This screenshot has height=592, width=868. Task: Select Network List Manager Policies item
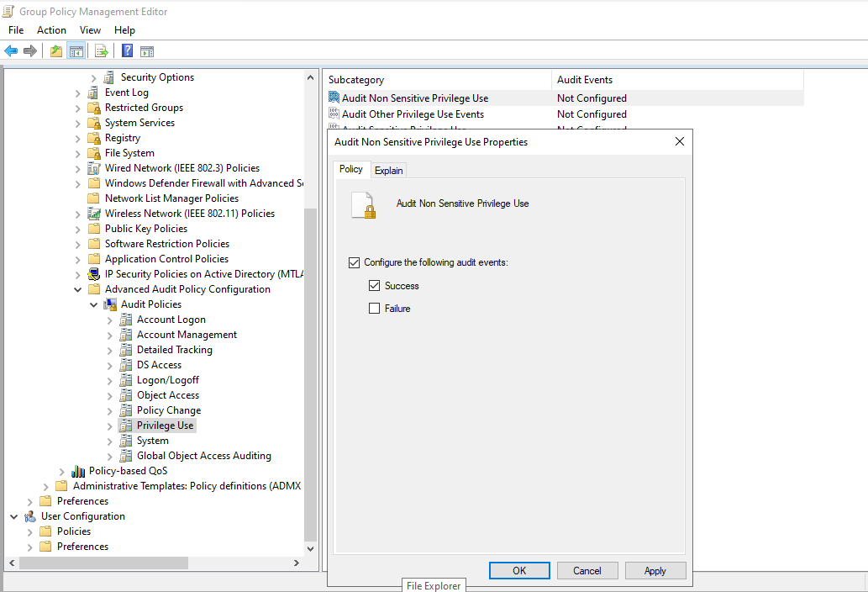(171, 198)
